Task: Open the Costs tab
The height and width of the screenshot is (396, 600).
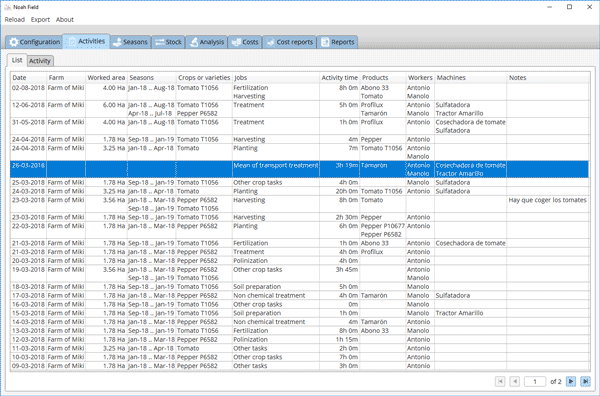Action: coord(245,42)
